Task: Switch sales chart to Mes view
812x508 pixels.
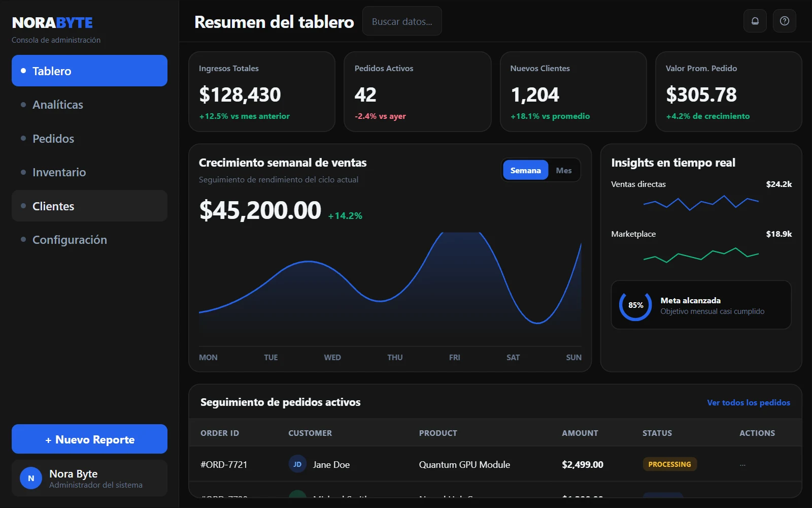Action: (x=563, y=170)
